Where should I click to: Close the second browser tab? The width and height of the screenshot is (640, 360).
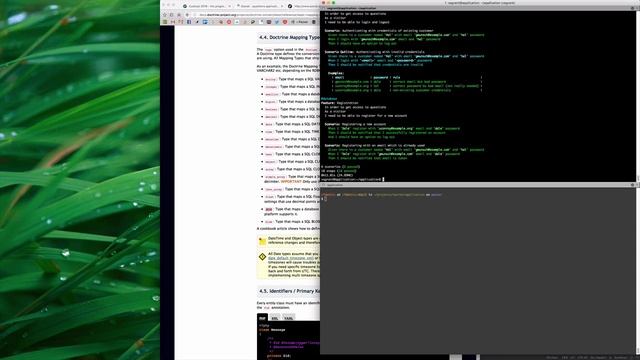(x=282, y=6)
